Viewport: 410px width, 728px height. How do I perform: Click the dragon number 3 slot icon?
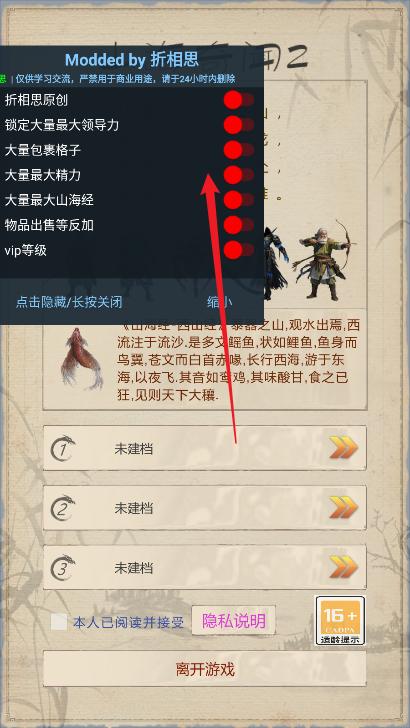coord(63,567)
